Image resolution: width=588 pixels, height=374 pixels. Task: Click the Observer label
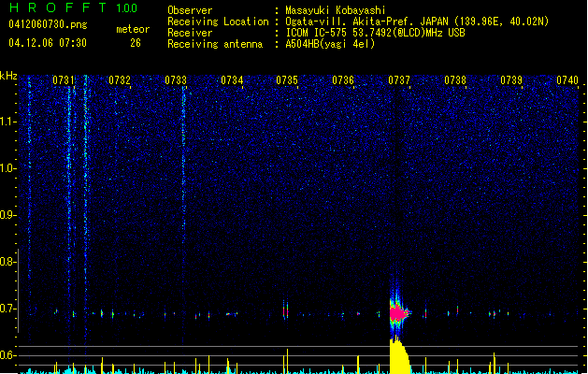coord(190,10)
